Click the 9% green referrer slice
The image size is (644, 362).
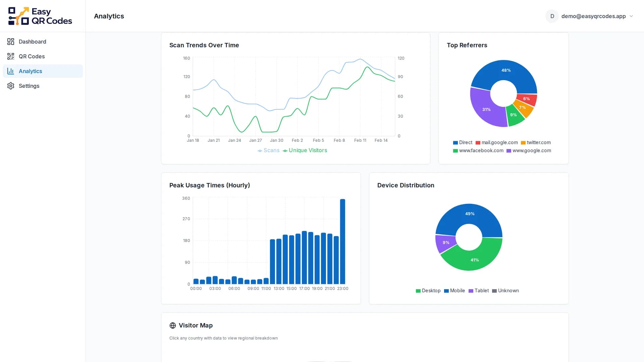pyautogui.click(x=514, y=115)
